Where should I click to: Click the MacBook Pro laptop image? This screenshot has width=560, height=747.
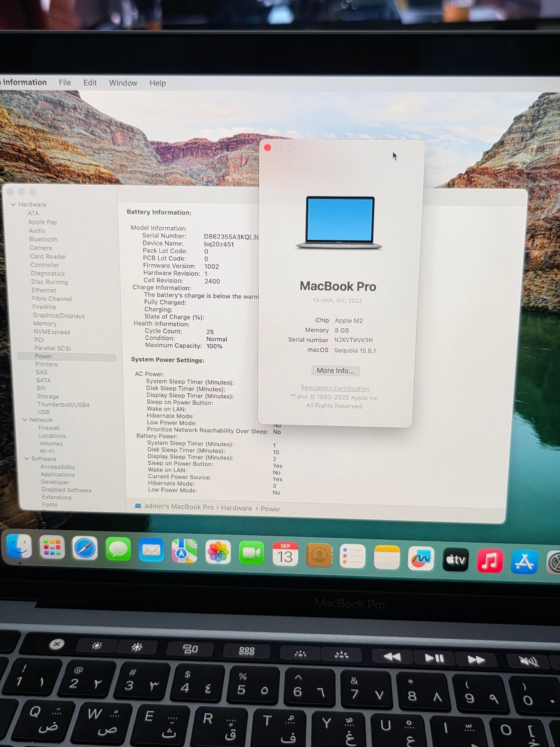pyautogui.click(x=339, y=223)
